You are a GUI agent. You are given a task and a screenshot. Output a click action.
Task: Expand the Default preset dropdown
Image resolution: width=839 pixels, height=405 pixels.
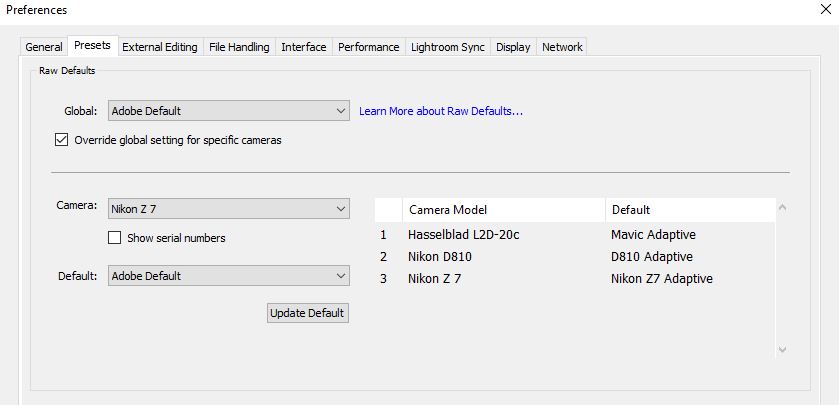coord(228,276)
